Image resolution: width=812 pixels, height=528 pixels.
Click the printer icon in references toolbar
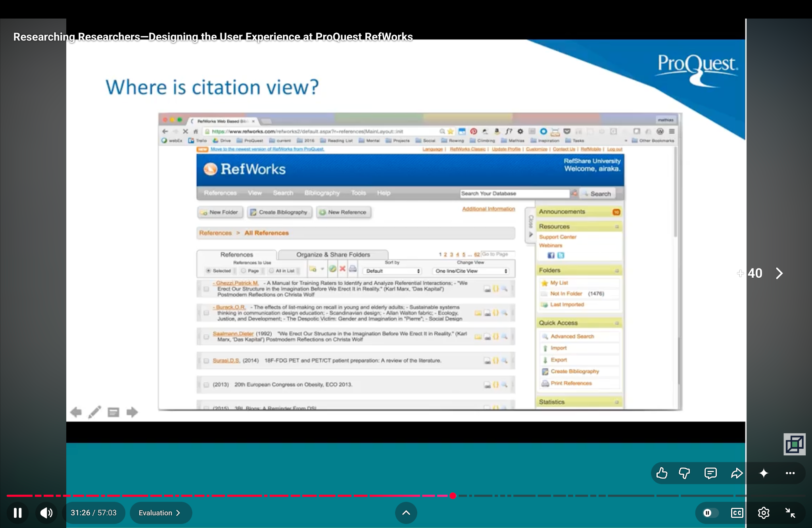(x=353, y=269)
